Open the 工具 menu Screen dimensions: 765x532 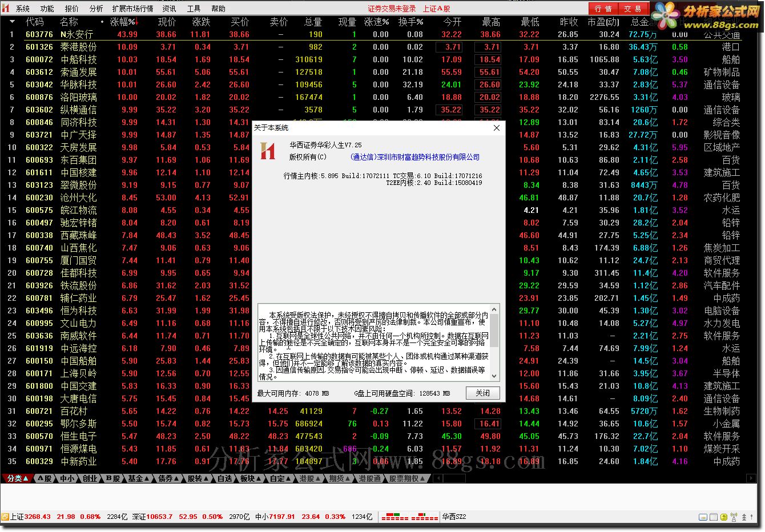point(194,9)
